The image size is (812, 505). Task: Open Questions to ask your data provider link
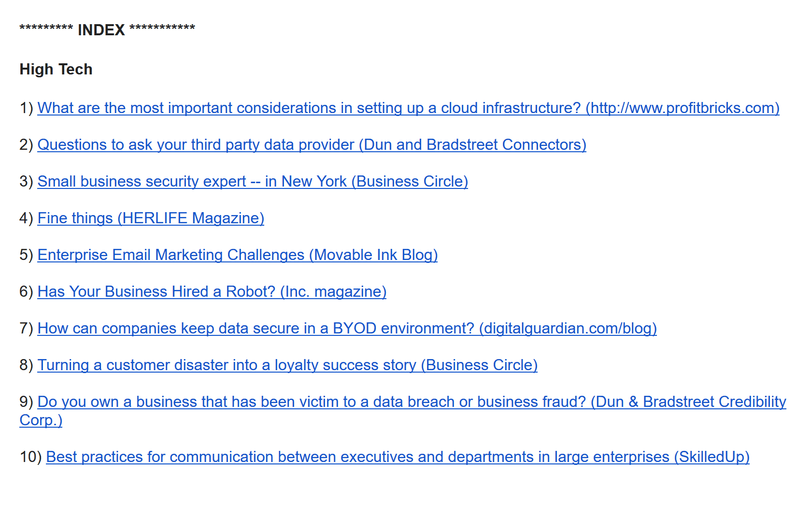click(312, 144)
